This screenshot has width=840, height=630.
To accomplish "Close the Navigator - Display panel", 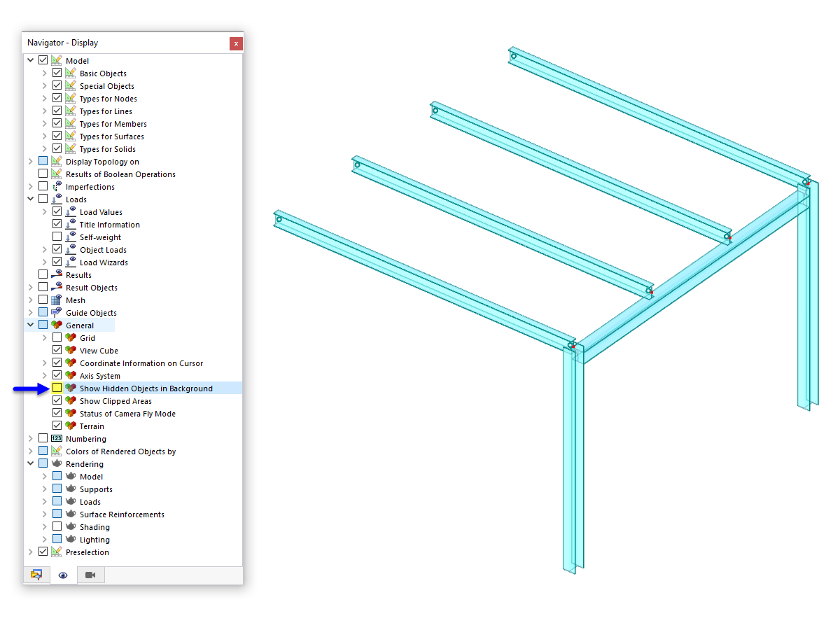I will [236, 43].
